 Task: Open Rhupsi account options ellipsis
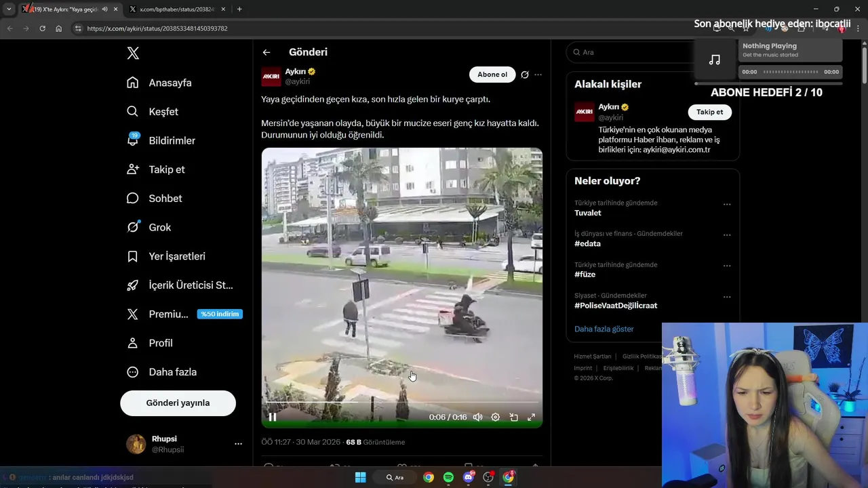point(238,444)
